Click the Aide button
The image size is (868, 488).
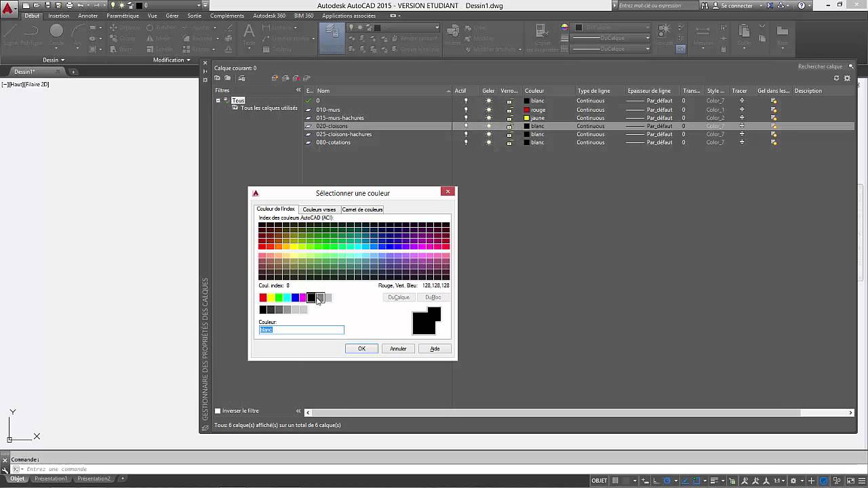coord(435,348)
